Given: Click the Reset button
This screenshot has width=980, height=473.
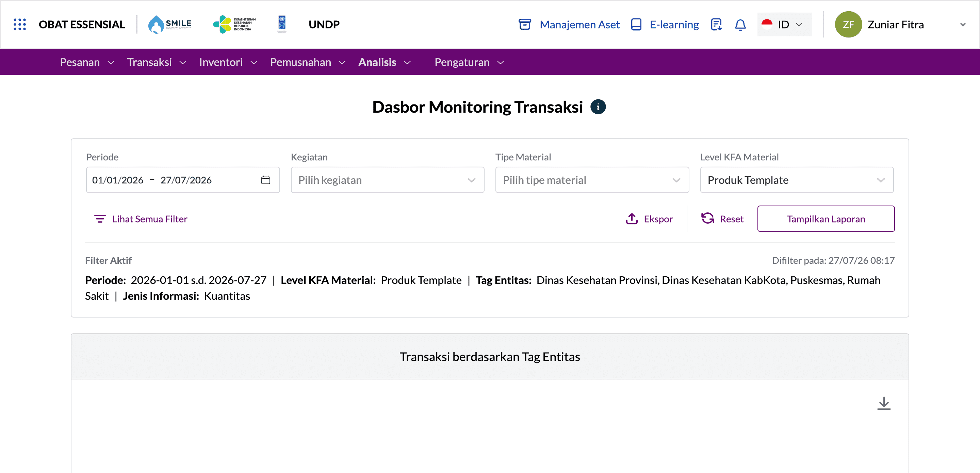Looking at the screenshot, I should click(x=722, y=219).
